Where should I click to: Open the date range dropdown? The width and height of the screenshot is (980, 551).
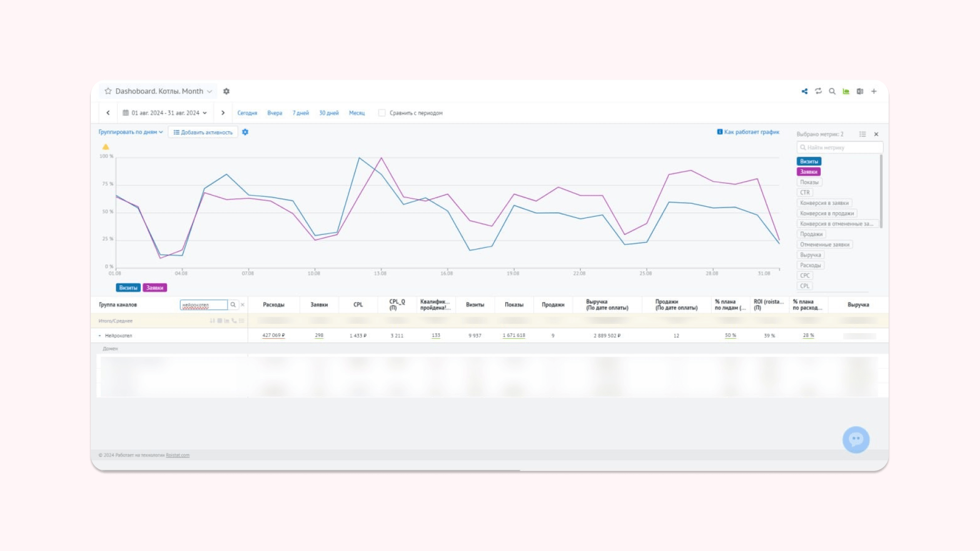click(x=165, y=113)
